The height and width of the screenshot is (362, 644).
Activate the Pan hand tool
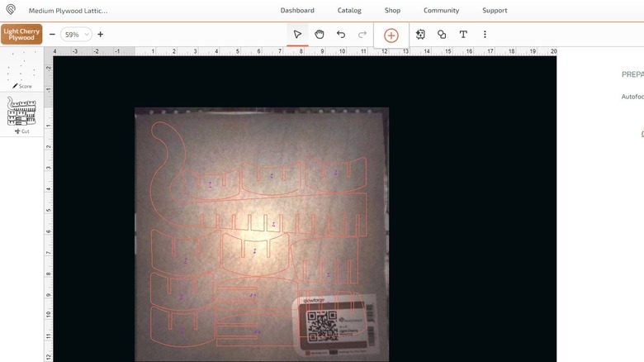coord(319,35)
